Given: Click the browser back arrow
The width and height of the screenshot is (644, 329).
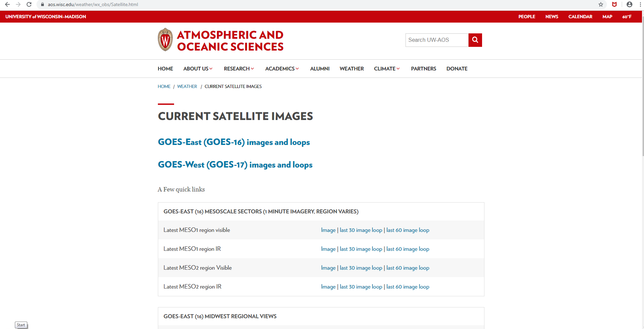Looking at the screenshot, I should coord(7,4).
